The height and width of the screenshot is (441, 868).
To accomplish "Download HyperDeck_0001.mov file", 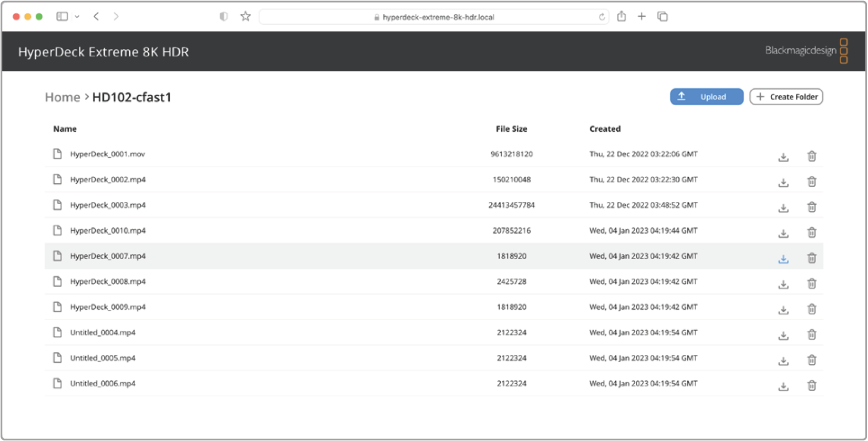I will 783,156.
